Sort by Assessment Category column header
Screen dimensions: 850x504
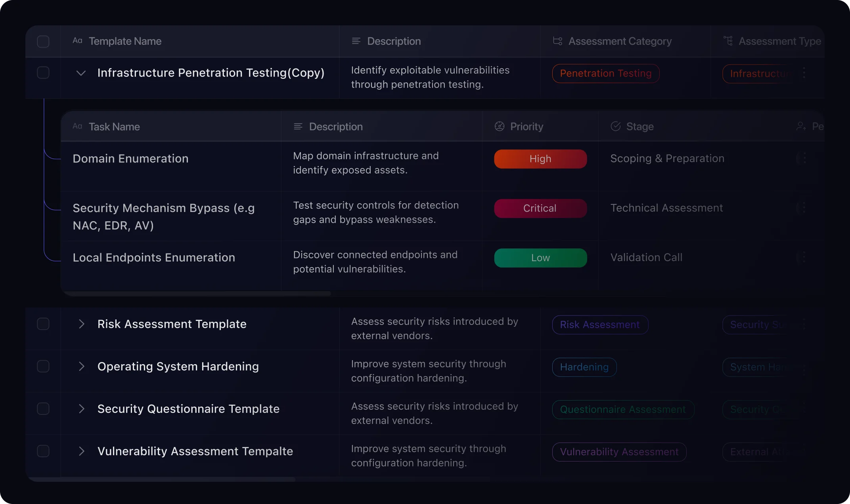click(620, 41)
